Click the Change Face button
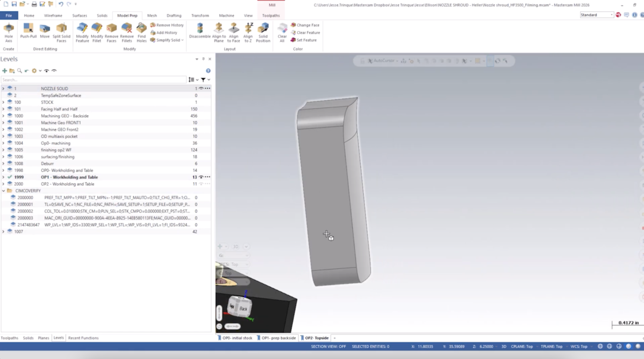 coord(305,25)
